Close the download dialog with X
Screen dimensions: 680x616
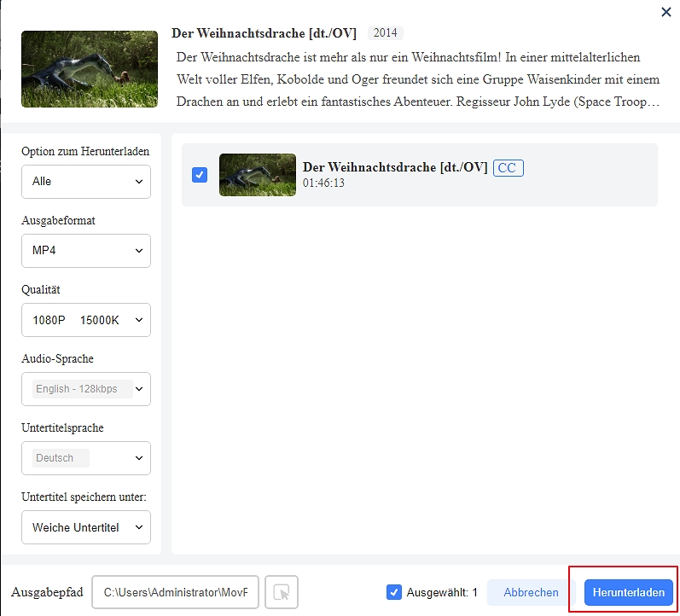pyautogui.click(x=665, y=12)
